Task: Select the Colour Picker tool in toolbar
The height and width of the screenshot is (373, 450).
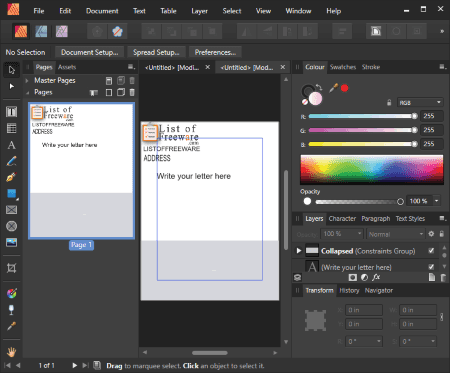Action: (x=12, y=326)
